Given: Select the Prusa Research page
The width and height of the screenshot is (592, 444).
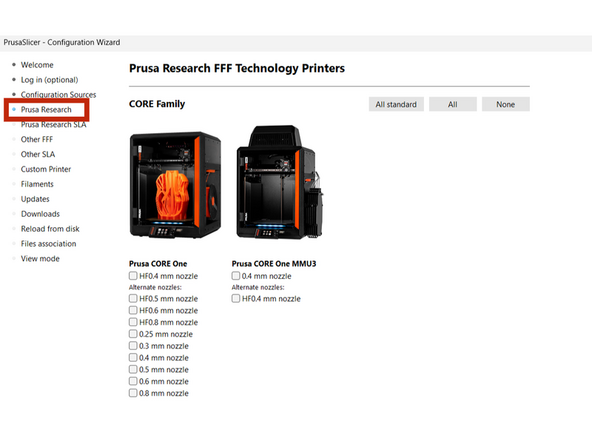Looking at the screenshot, I should click(46, 109).
